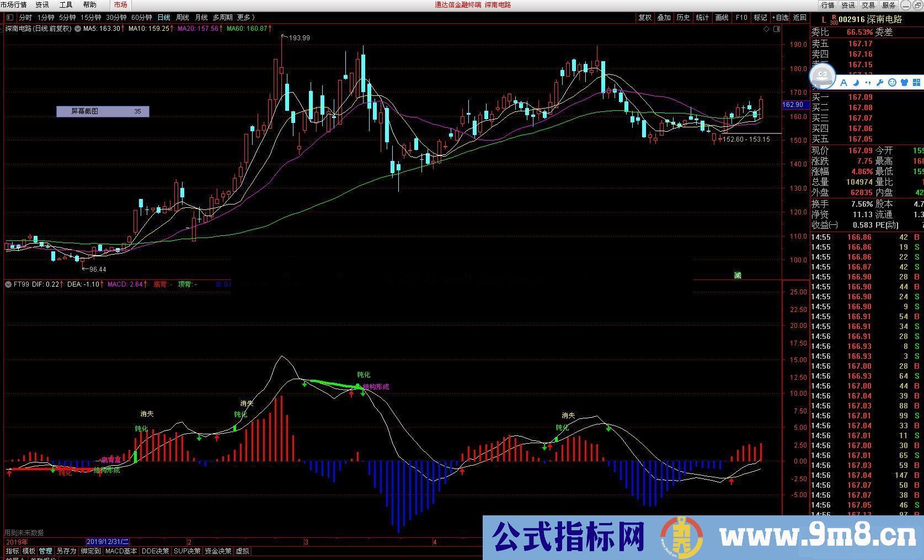Open the 叠加 overlay options
The width and height of the screenshot is (924, 560).
coord(664,17)
